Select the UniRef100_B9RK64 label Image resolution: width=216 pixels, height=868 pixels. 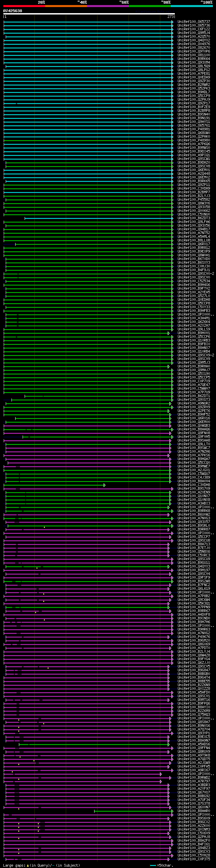(194, 59)
